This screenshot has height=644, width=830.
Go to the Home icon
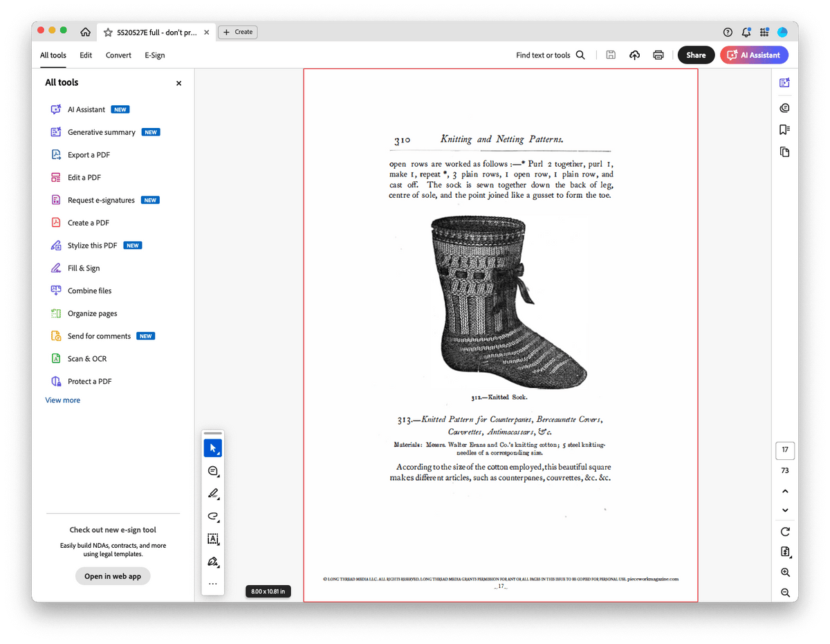pyautogui.click(x=85, y=32)
